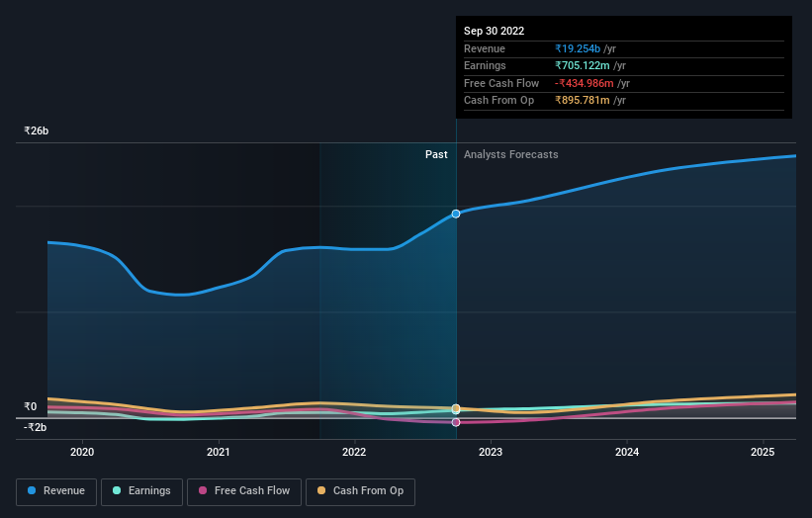Click the 2021 x-axis label
Screen dimensions: 812x518
tap(218, 452)
